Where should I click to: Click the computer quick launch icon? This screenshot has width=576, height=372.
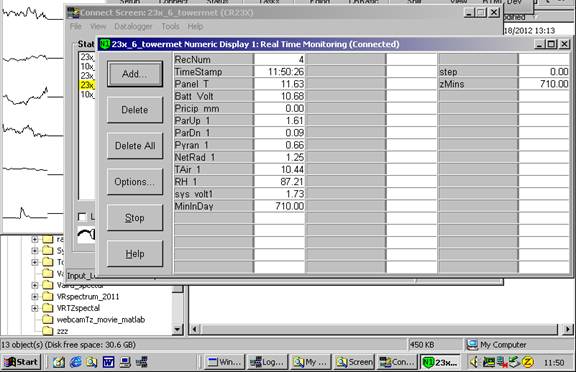[x=125, y=362]
